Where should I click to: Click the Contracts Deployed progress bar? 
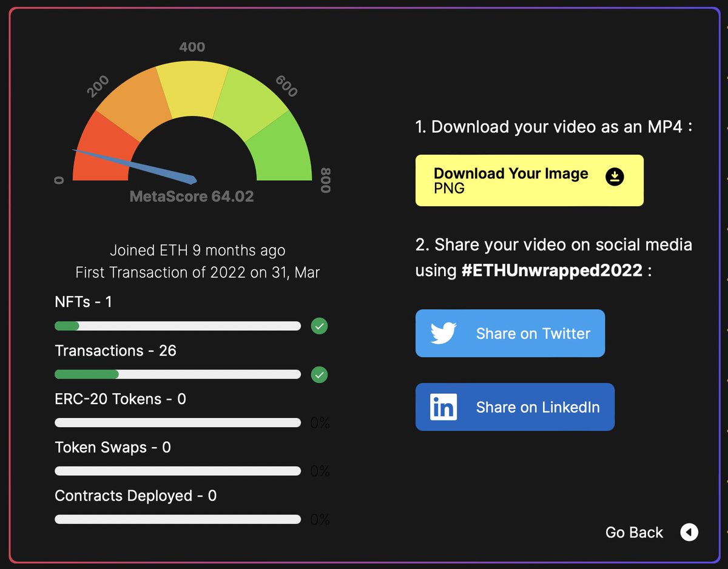[178, 519]
